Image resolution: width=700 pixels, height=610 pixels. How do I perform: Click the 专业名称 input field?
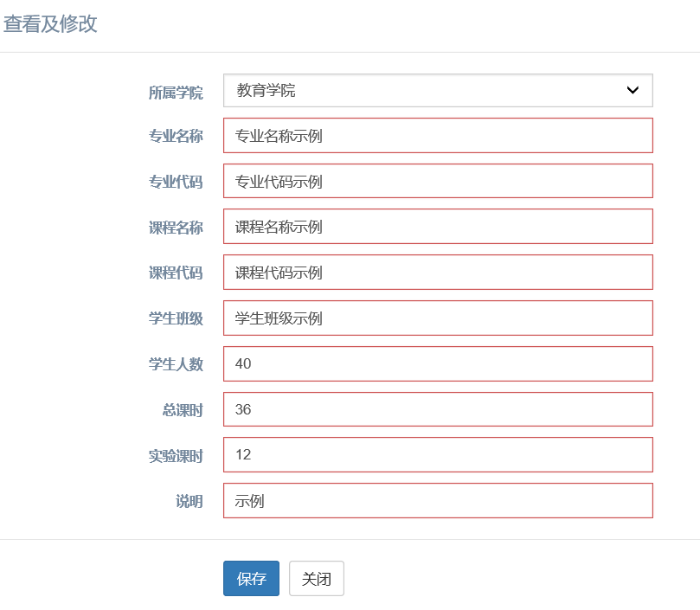point(438,135)
